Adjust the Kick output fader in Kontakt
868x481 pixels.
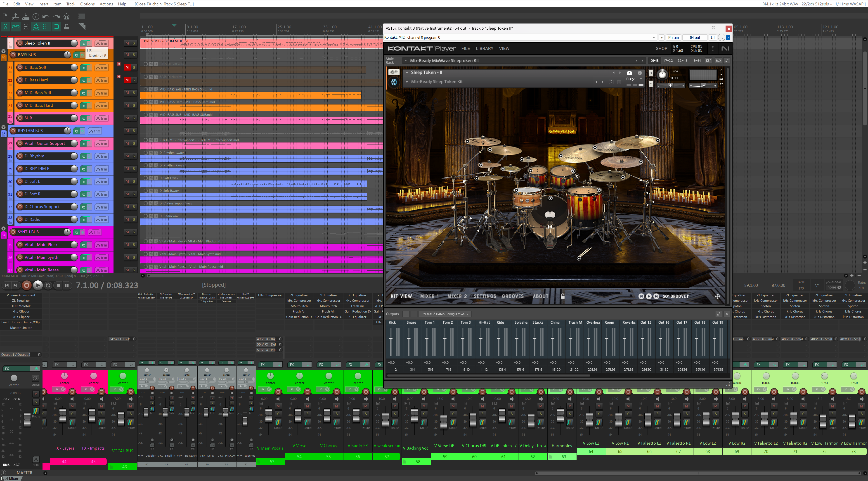391,339
